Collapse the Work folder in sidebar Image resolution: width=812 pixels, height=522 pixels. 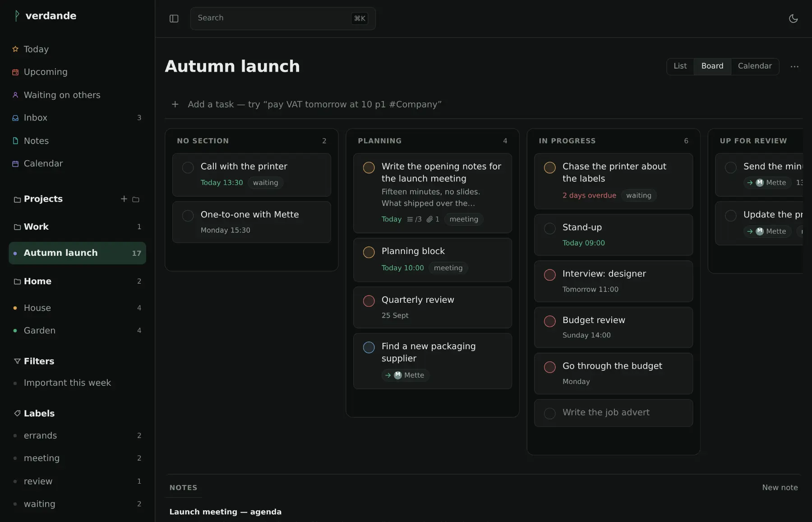17,227
